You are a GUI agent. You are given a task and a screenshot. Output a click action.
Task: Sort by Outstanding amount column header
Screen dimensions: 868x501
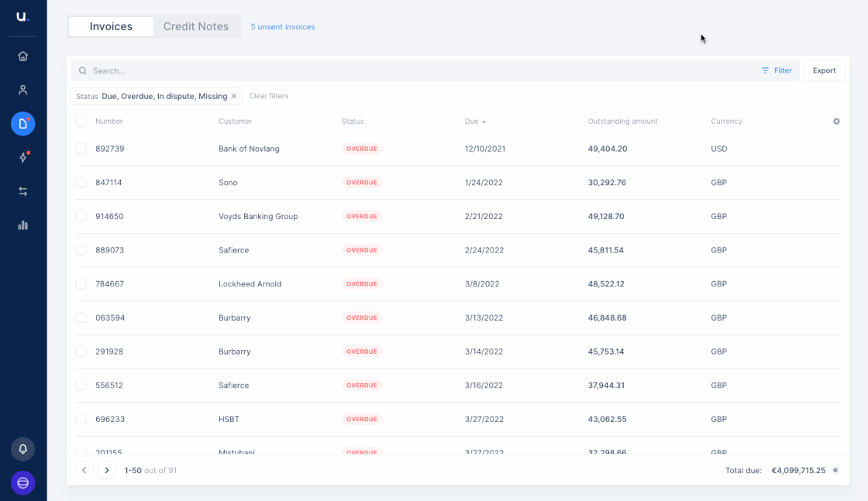(x=623, y=121)
